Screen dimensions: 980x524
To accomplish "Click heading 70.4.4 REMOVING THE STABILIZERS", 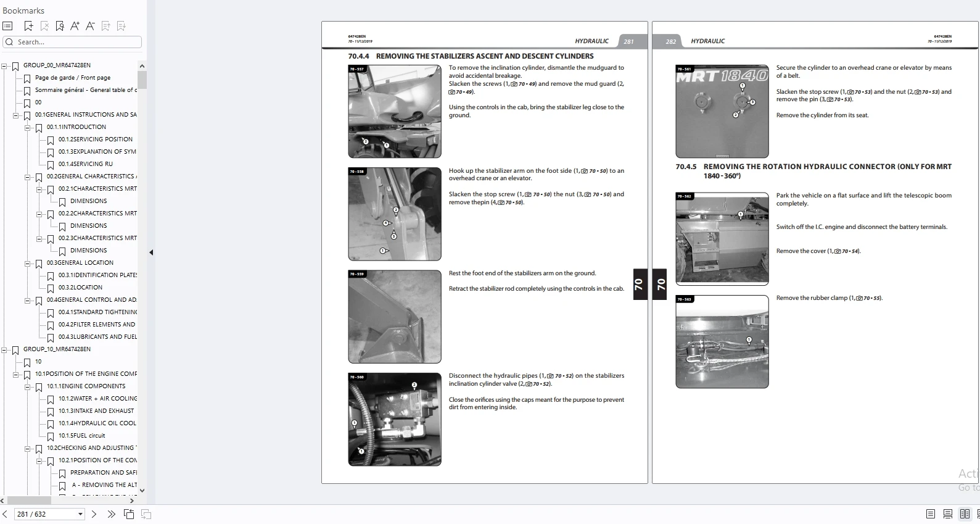I will pyautogui.click(x=471, y=56).
